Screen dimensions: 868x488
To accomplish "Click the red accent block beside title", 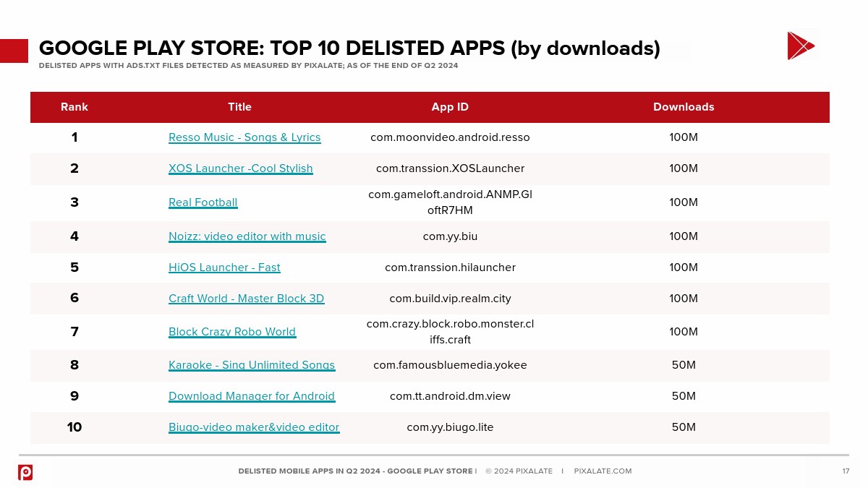I will point(14,51).
